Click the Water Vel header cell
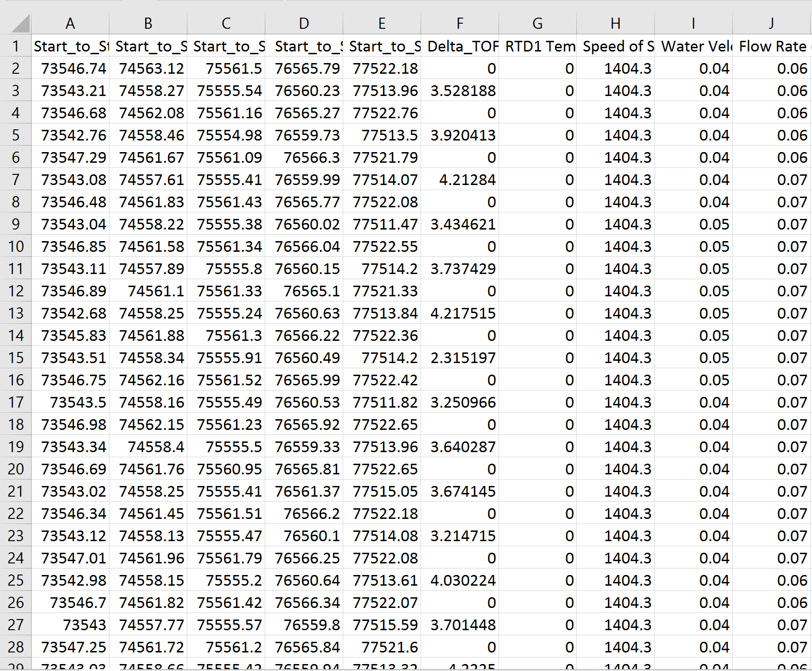 coord(693,46)
